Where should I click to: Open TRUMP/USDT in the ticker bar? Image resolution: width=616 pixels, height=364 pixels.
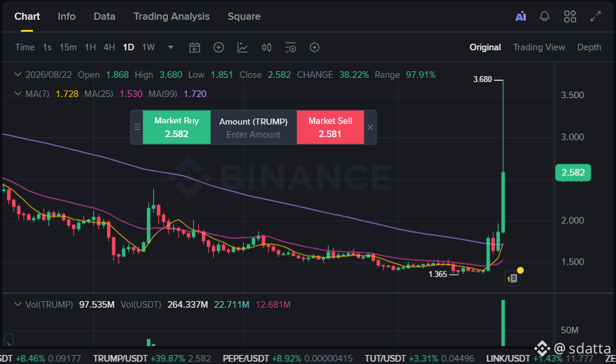pyautogui.click(x=152, y=359)
